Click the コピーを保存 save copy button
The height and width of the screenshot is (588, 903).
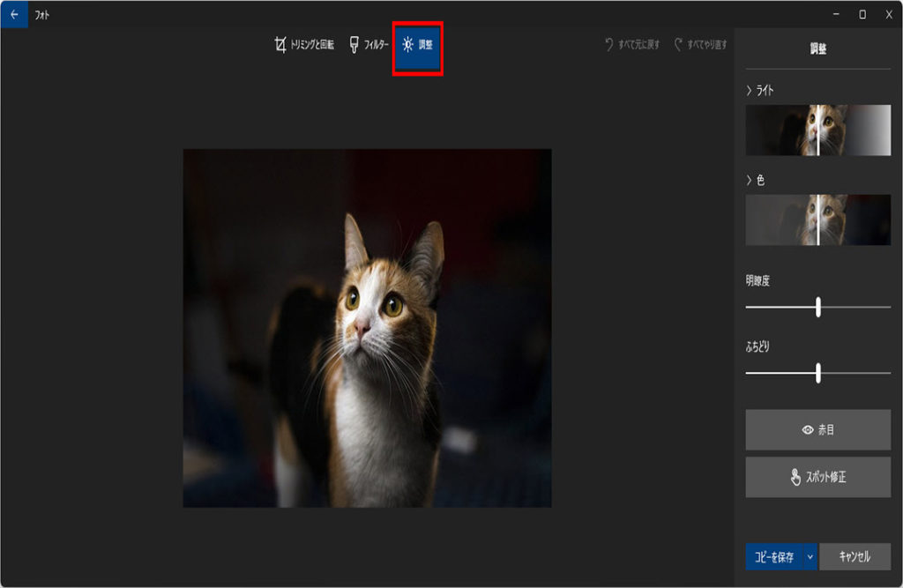773,557
